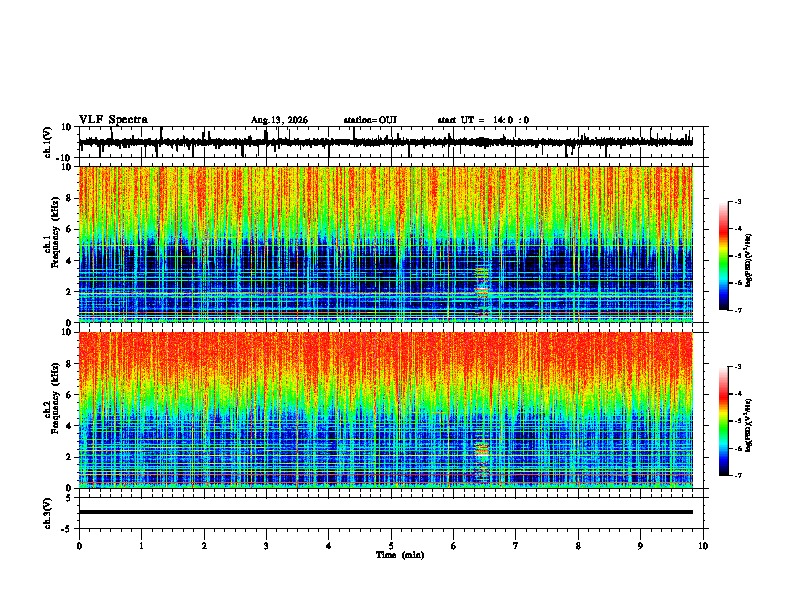Click the ch.1 spectrogram color scale bar
This screenshot has height=612, width=792.
coord(723,256)
